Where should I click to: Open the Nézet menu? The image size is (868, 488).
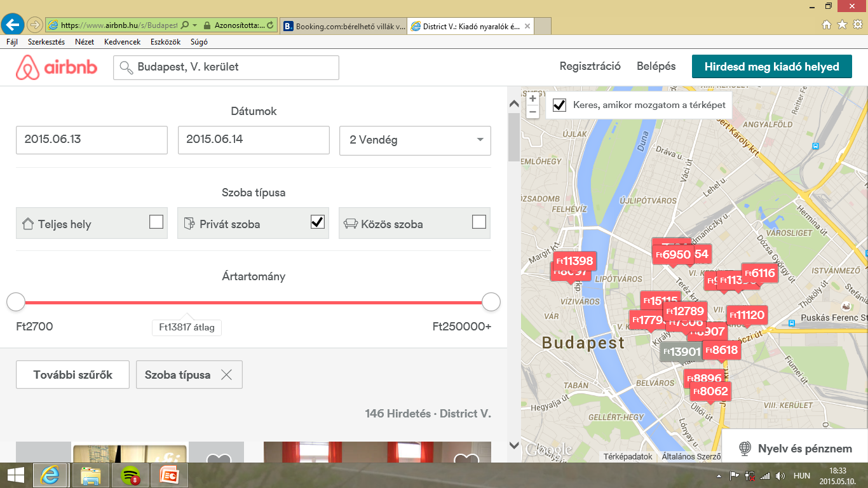point(85,42)
